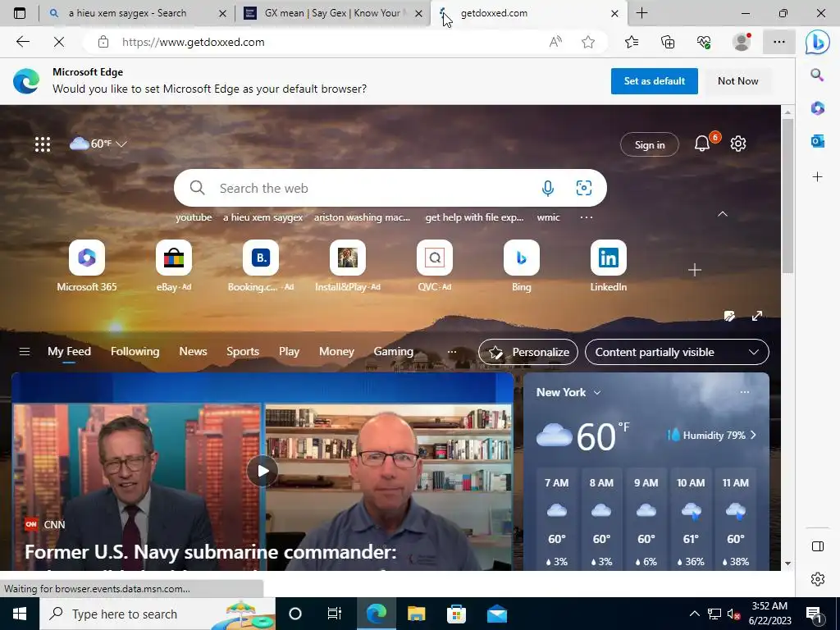
Task: Change the New York location dropdown
Action: (x=568, y=392)
